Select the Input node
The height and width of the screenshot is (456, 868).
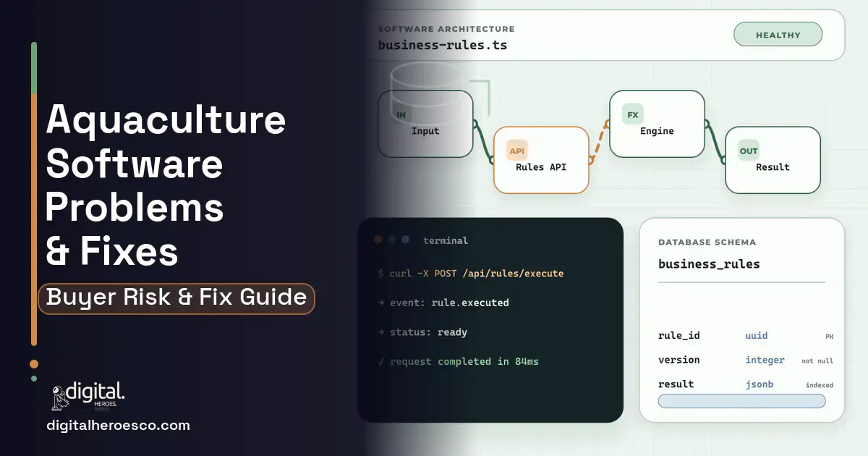pyautogui.click(x=425, y=124)
